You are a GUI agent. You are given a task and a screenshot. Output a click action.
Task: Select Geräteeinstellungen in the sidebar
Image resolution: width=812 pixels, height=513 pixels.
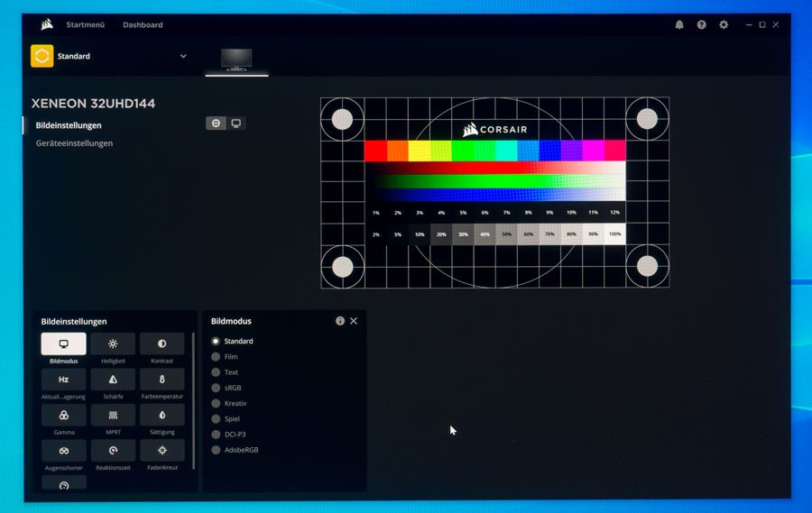[74, 143]
